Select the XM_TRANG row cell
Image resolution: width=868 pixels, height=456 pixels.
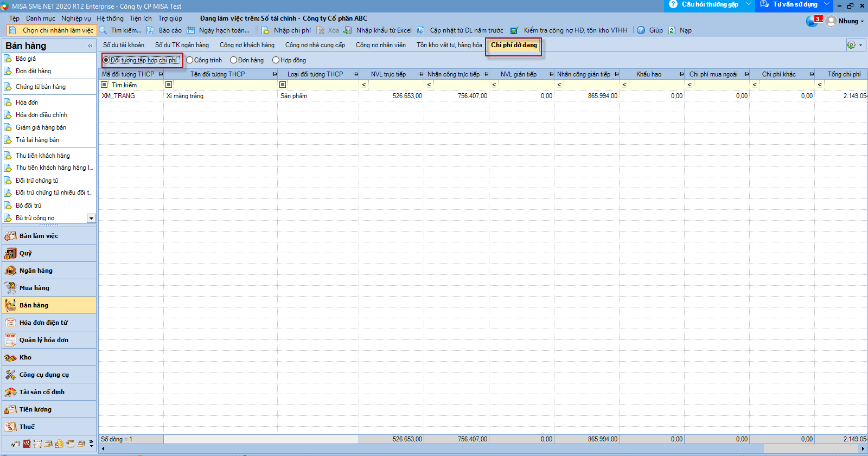[131, 96]
